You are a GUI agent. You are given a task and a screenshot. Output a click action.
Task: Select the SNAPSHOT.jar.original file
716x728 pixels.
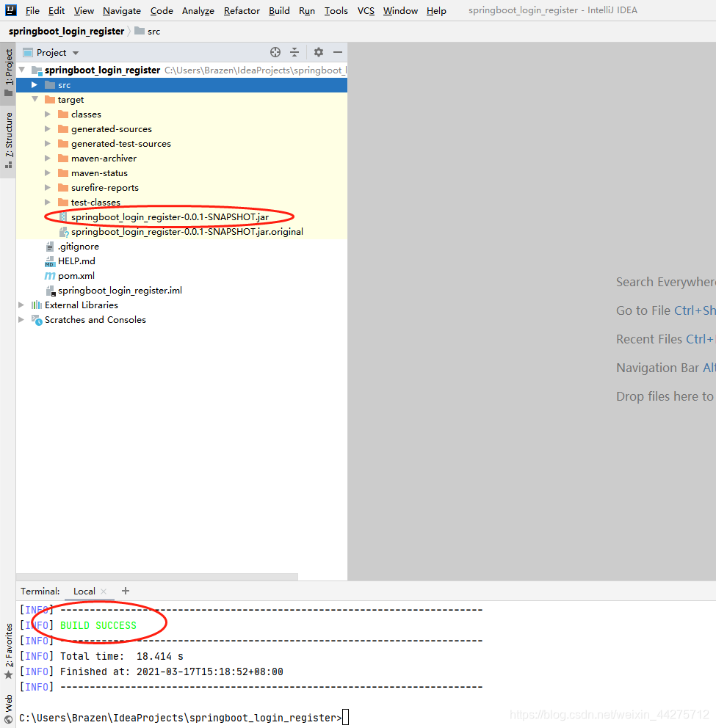(x=187, y=232)
